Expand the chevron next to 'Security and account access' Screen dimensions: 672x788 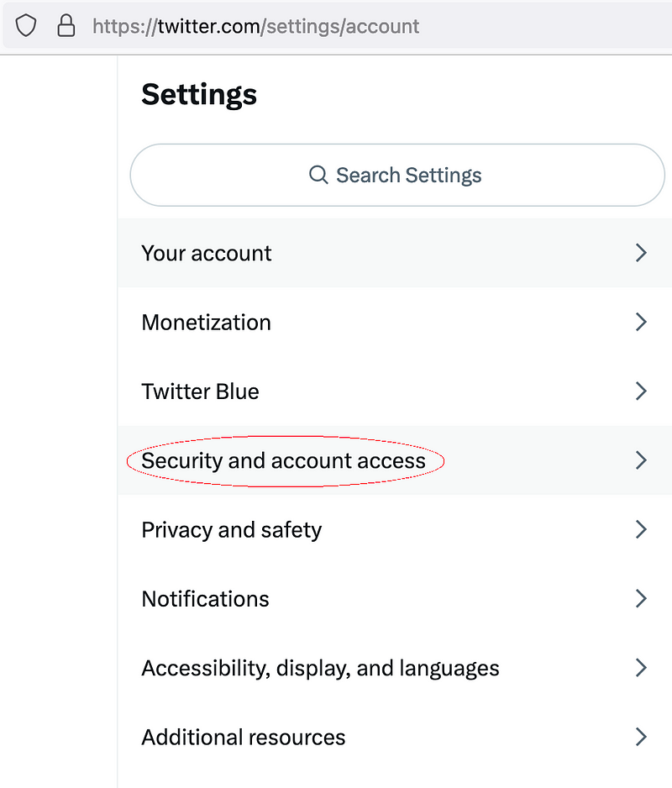click(641, 460)
